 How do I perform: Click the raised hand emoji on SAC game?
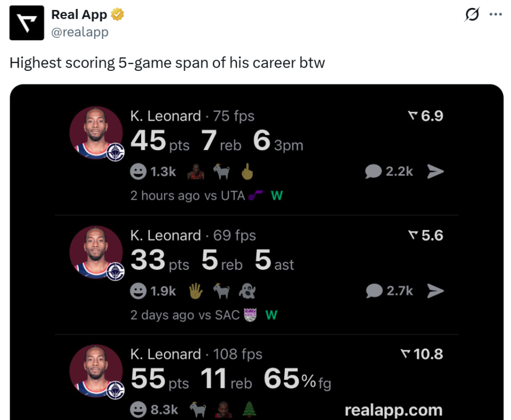tap(196, 291)
